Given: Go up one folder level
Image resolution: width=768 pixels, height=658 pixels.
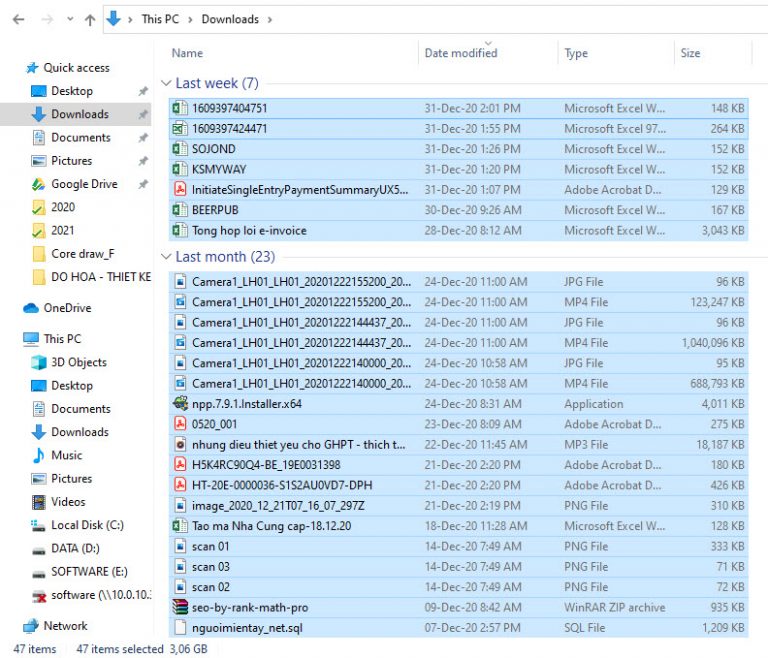Looking at the screenshot, I should [90, 20].
